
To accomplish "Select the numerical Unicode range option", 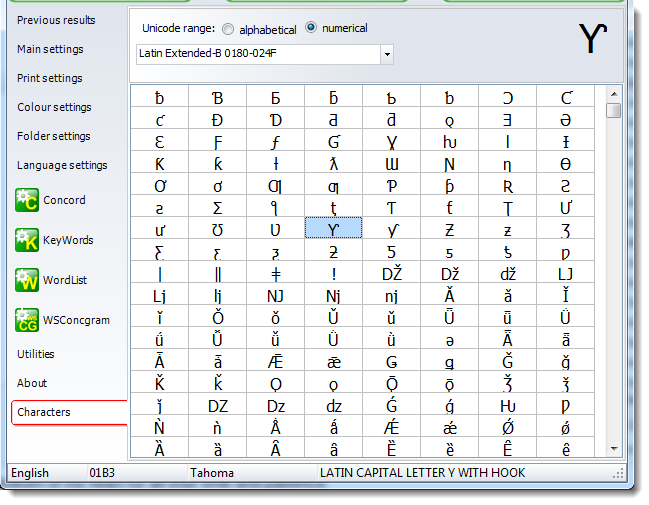I will (311, 28).
